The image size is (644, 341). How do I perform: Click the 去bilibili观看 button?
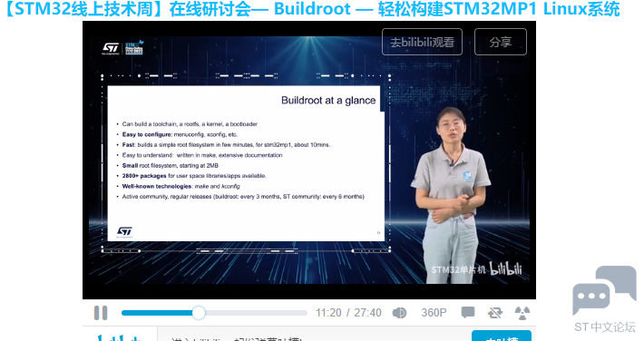point(422,42)
